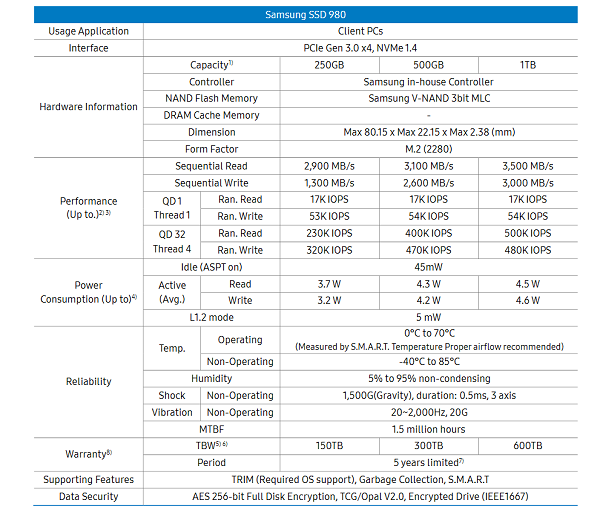Click the 4.6 W write power value

(528, 300)
